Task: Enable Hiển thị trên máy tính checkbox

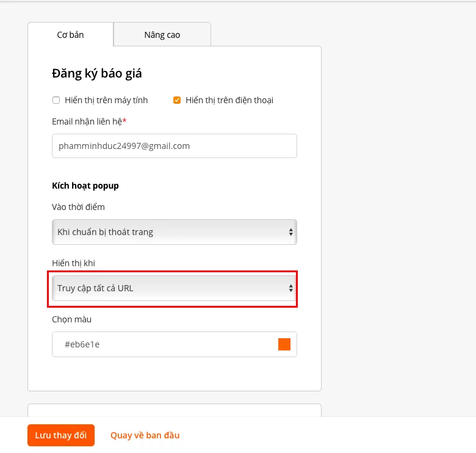Action: [56, 100]
